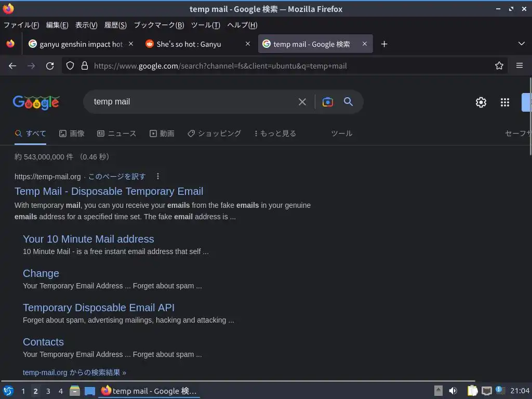Close the ganyu genshin impact tab
The height and width of the screenshot is (399, 532).
[x=131, y=44]
